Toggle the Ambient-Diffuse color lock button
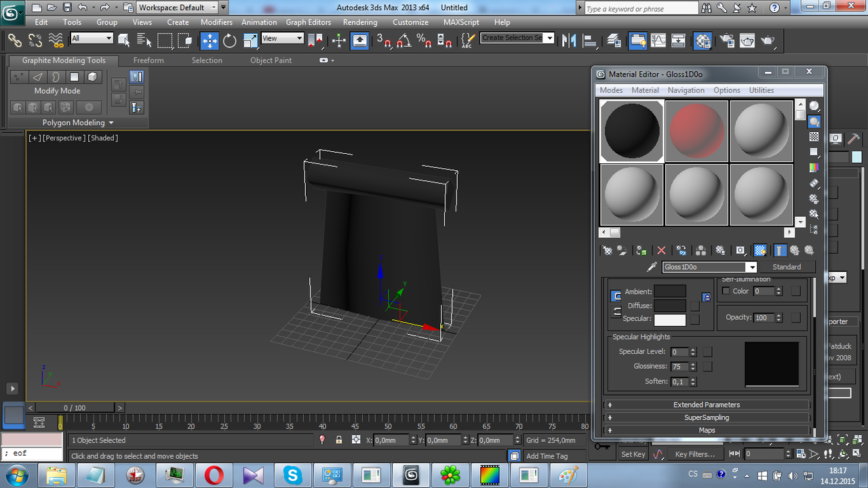 click(616, 296)
